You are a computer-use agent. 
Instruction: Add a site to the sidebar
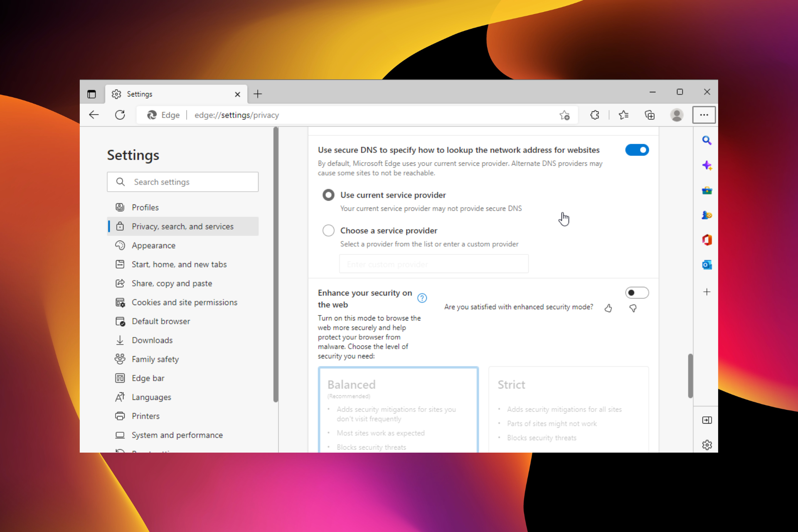click(x=707, y=292)
